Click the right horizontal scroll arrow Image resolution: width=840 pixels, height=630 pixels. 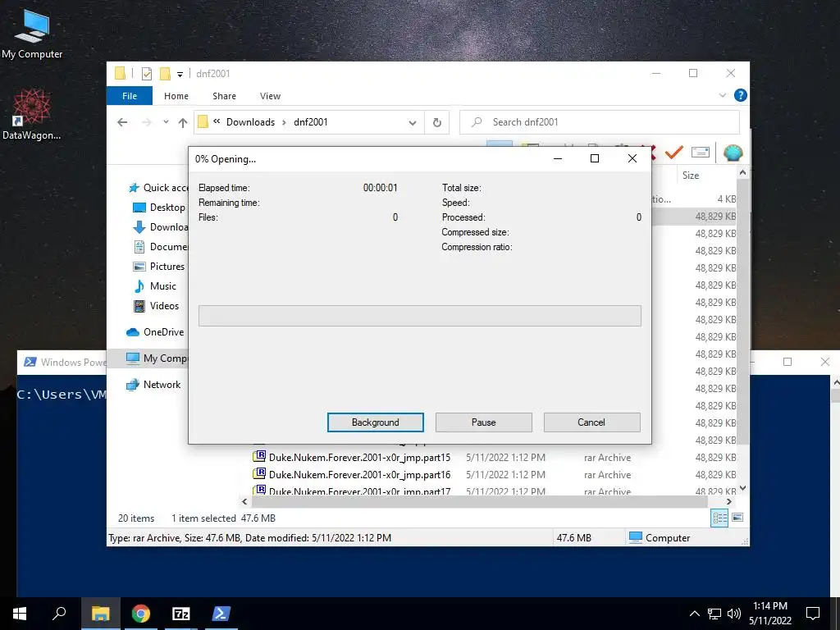click(728, 502)
